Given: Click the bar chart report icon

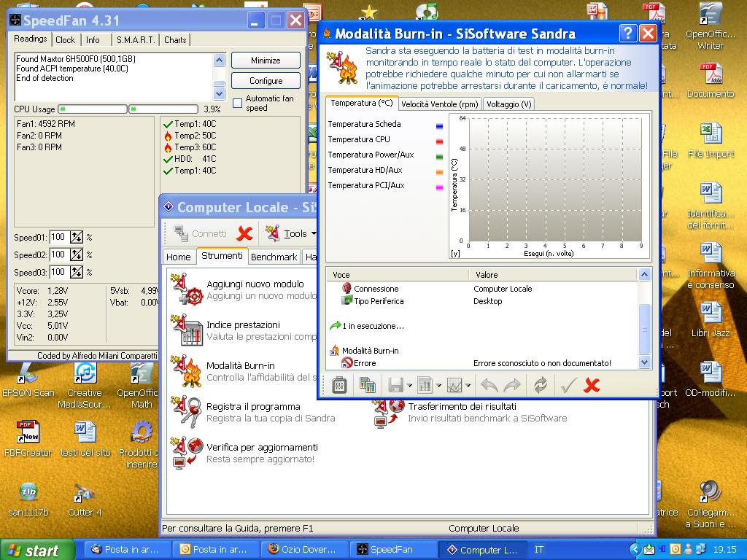Looking at the screenshot, I should (x=425, y=385).
